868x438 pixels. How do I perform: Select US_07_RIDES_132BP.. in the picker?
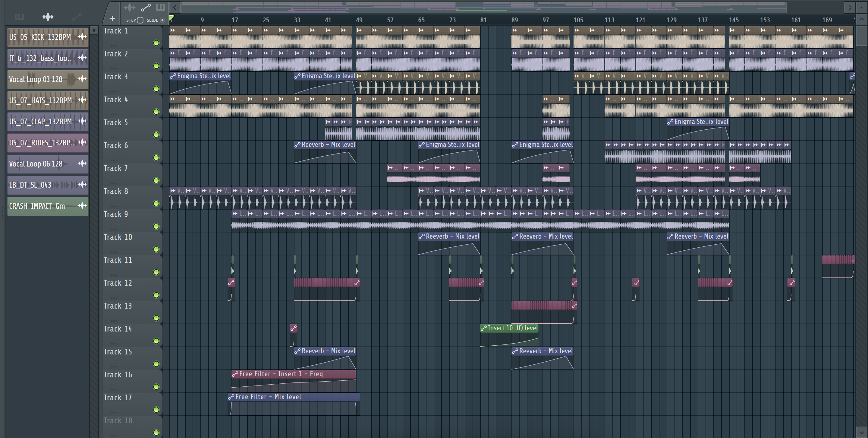click(48, 143)
